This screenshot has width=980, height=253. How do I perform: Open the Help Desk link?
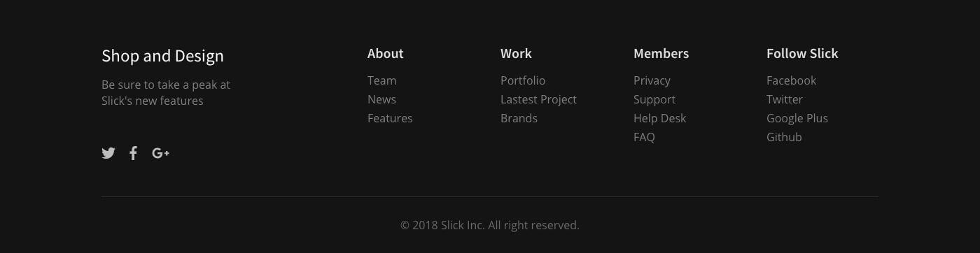pyautogui.click(x=659, y=118)
